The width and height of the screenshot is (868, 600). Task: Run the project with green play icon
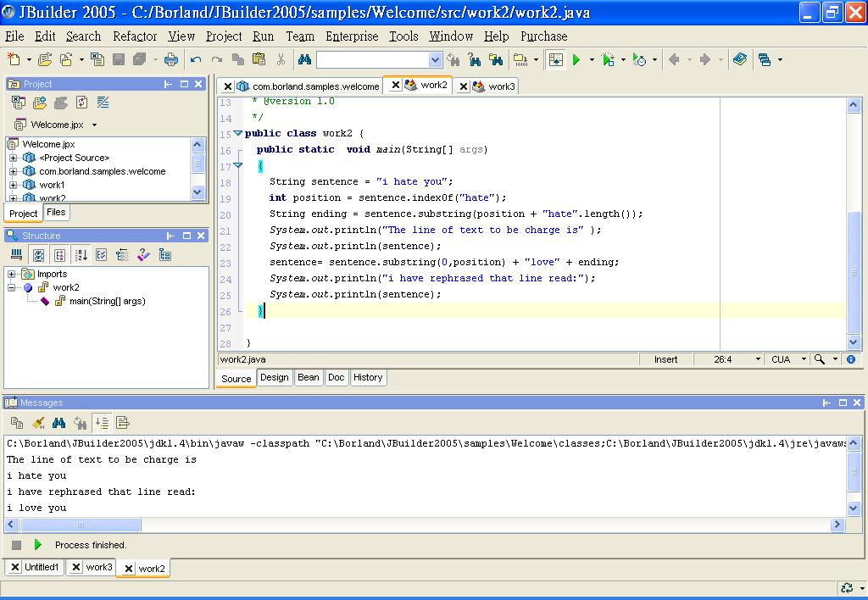576,59
